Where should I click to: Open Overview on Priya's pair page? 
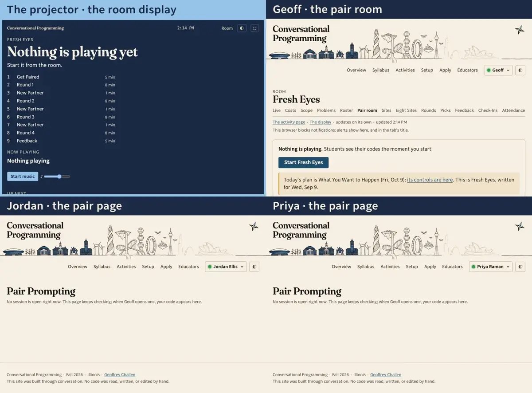[341, 267]
